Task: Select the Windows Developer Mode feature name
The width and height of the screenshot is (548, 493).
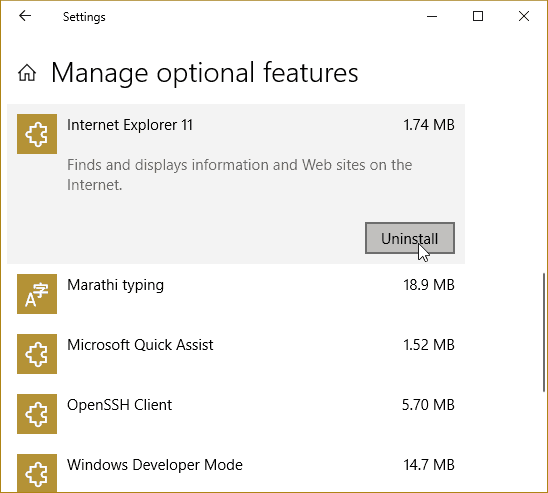Action: tap(155, 465)
